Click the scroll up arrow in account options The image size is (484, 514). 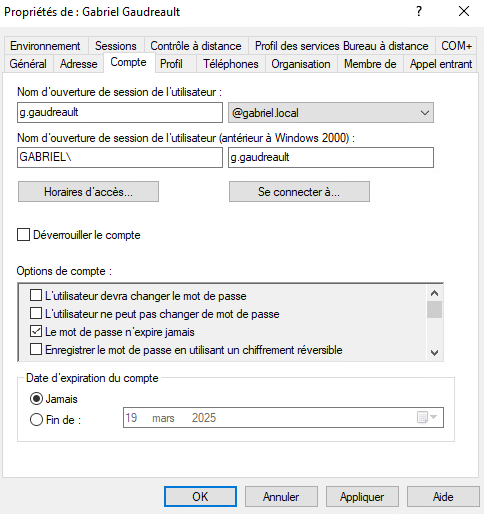pyautogui.click(x=434, y=293)
